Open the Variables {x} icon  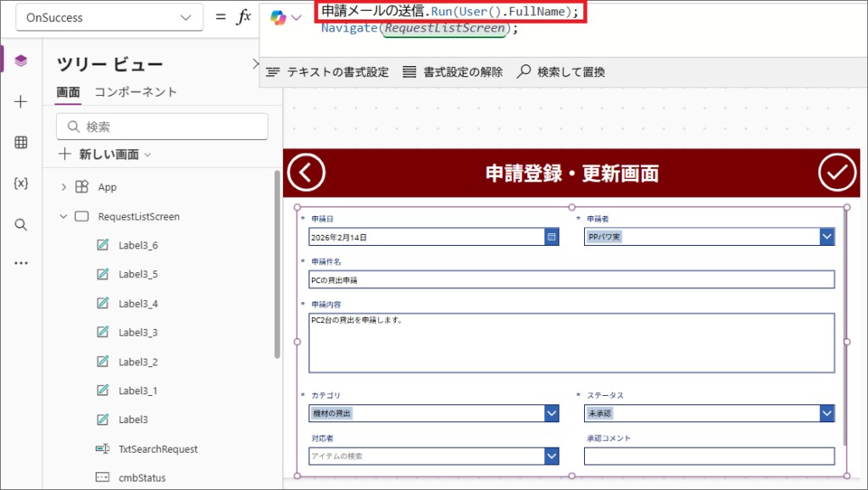click(21, 183)
